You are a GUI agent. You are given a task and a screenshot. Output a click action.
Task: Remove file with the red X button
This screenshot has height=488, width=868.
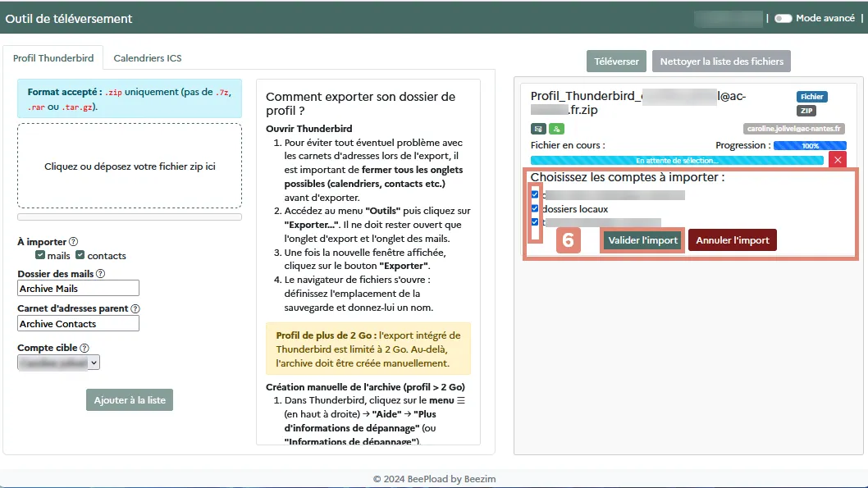point(838,160)
